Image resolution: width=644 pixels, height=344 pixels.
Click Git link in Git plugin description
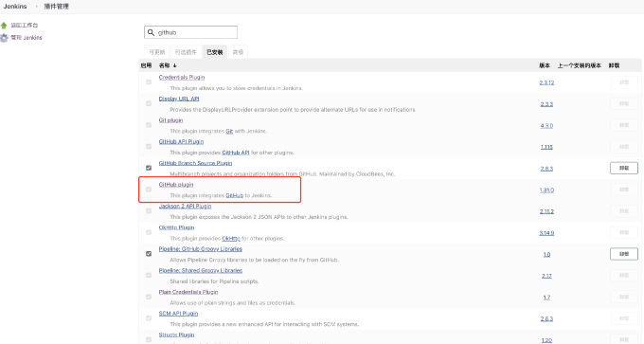(229, 131)
